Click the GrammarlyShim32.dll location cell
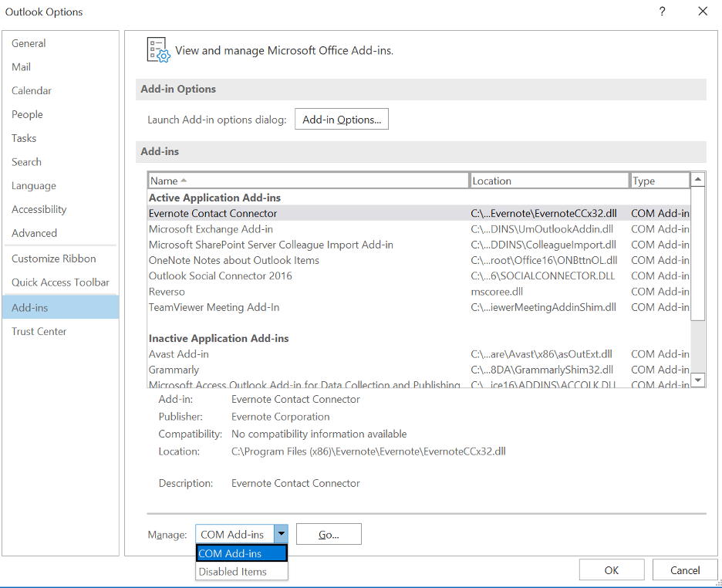 [x=542, y=370]
